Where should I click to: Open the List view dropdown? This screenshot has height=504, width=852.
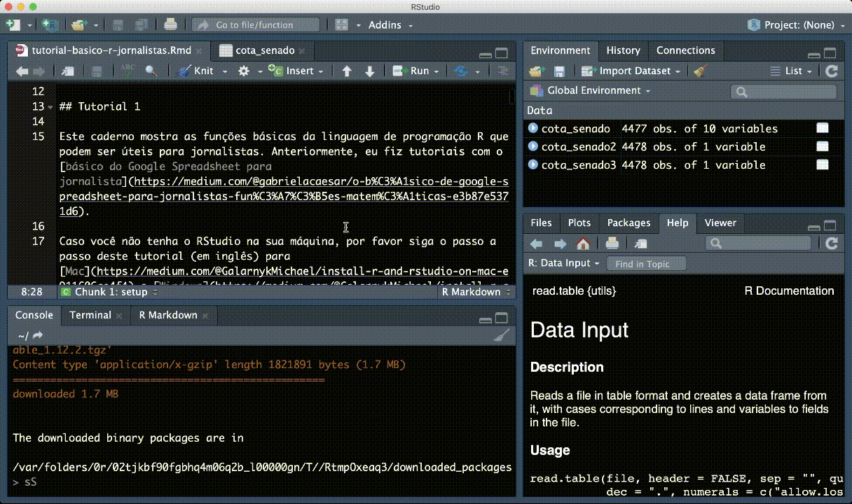791,71
